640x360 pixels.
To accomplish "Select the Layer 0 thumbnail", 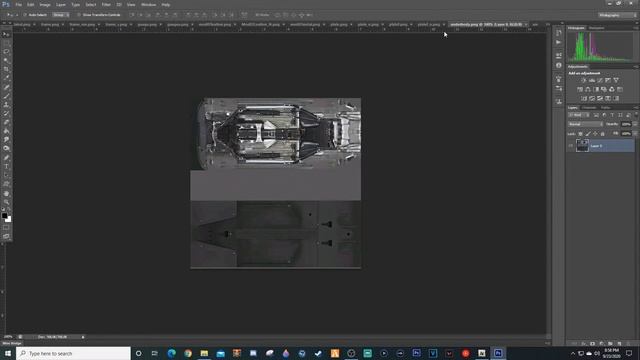I will tap(582, 146).
